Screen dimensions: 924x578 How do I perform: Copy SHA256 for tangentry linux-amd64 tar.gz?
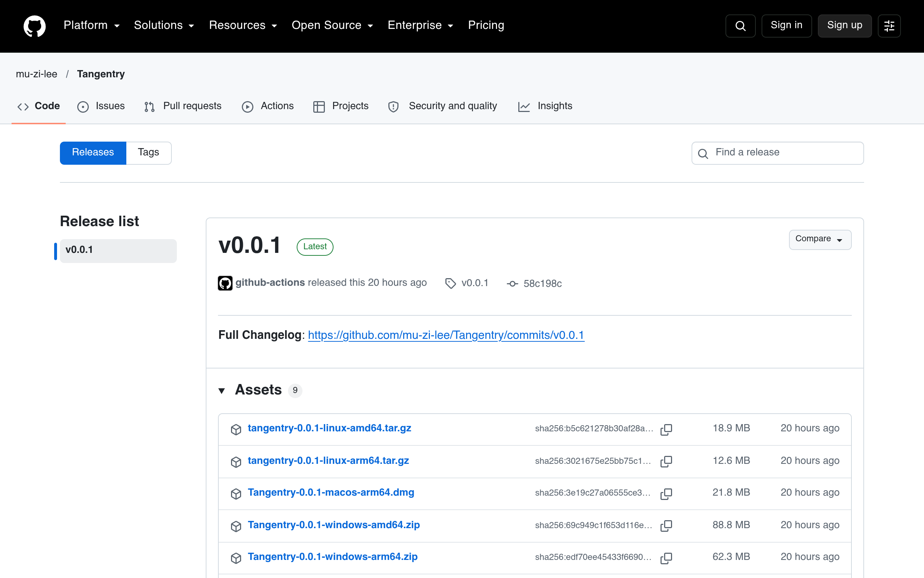[x=666, y=429]
